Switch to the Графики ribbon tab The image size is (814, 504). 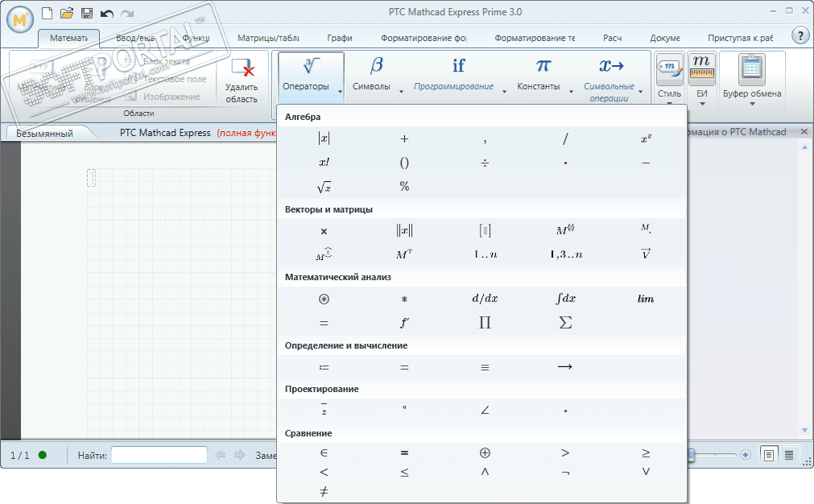[x=340, y=38]
